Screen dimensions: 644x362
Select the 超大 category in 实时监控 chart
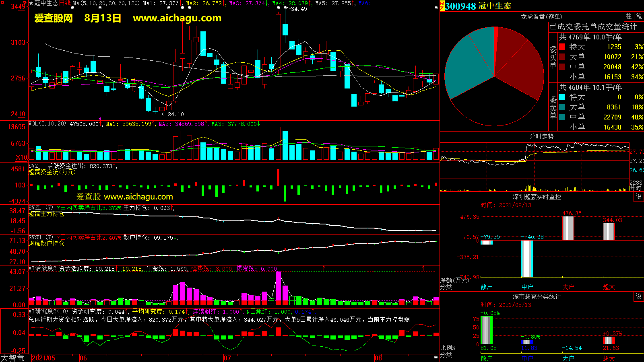pyautogui.click(x=609, y=287)
